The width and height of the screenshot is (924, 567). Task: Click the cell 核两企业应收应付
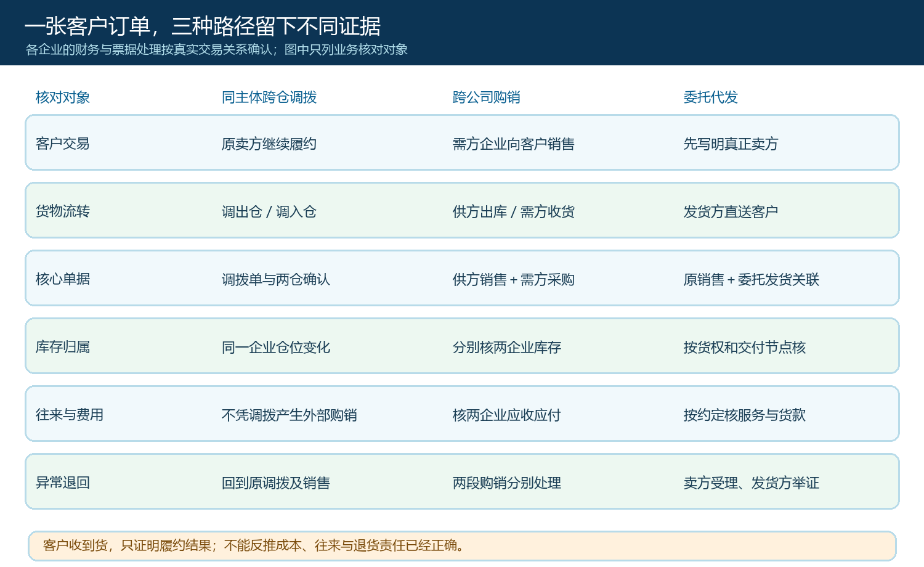[x=506, y=415]
